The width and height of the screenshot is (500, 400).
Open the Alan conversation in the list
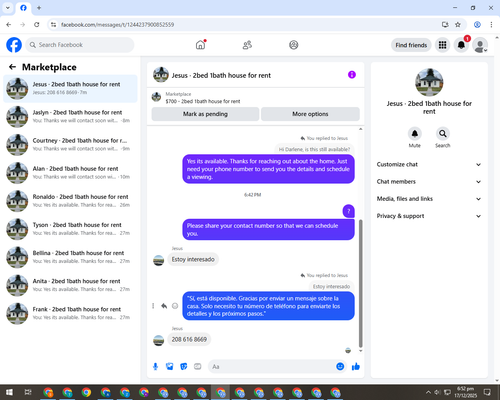pos(70,173)
